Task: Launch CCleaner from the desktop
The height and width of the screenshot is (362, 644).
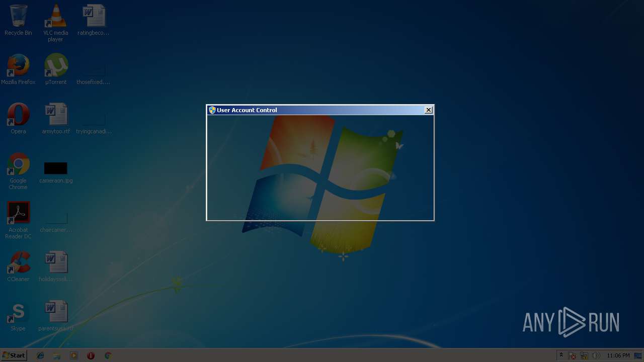Action: [18, 266]
